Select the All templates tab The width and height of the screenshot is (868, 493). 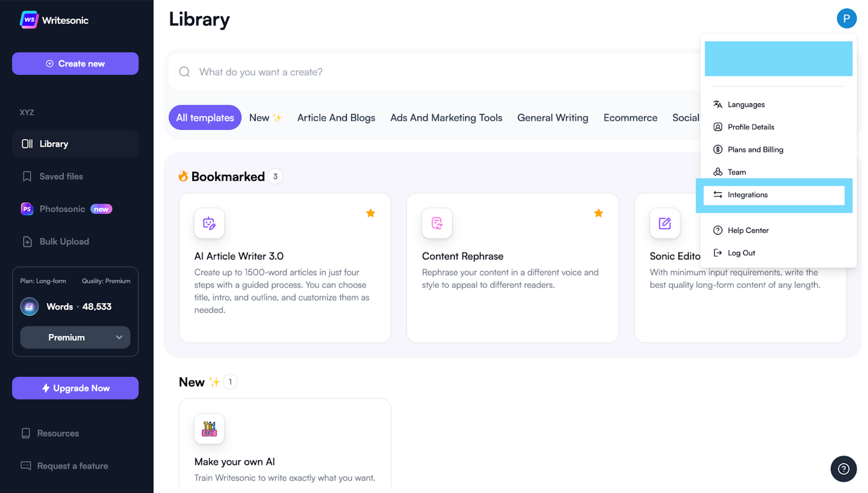click(205, 118)
